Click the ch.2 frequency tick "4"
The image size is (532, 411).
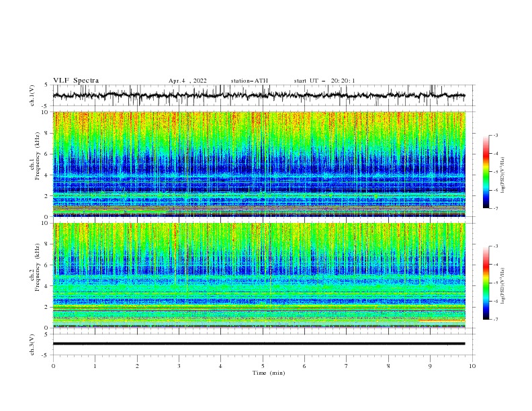coord(47,286)
